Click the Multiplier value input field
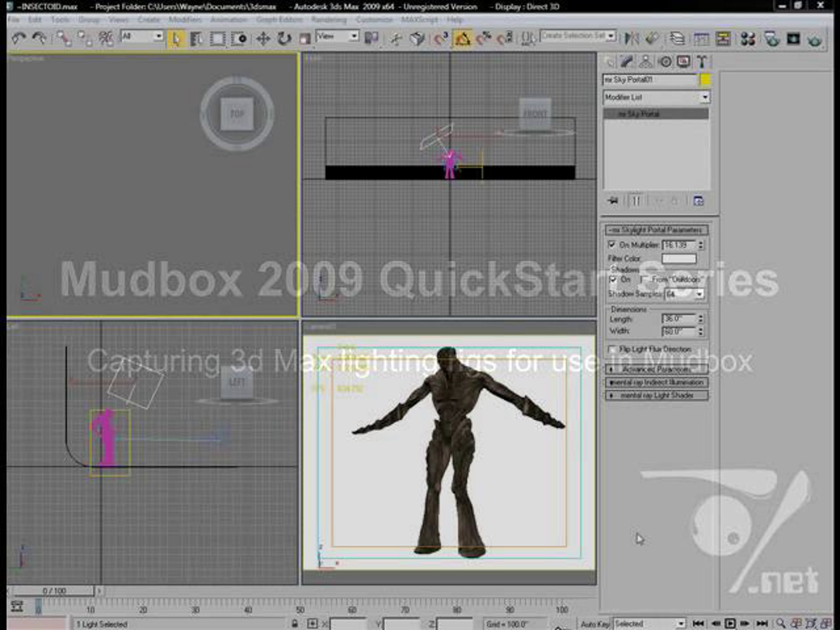 click(678, 245)
